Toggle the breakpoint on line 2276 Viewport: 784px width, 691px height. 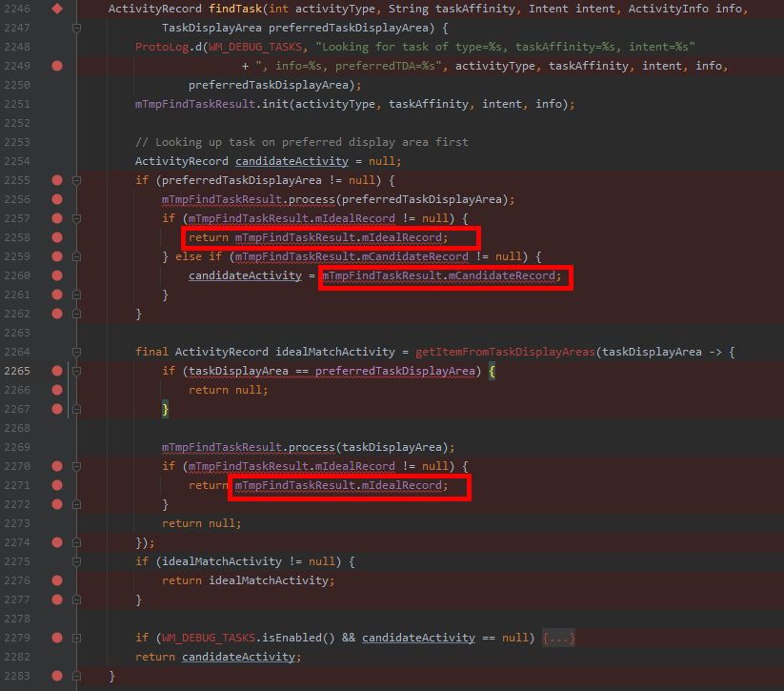click(57, 580)
